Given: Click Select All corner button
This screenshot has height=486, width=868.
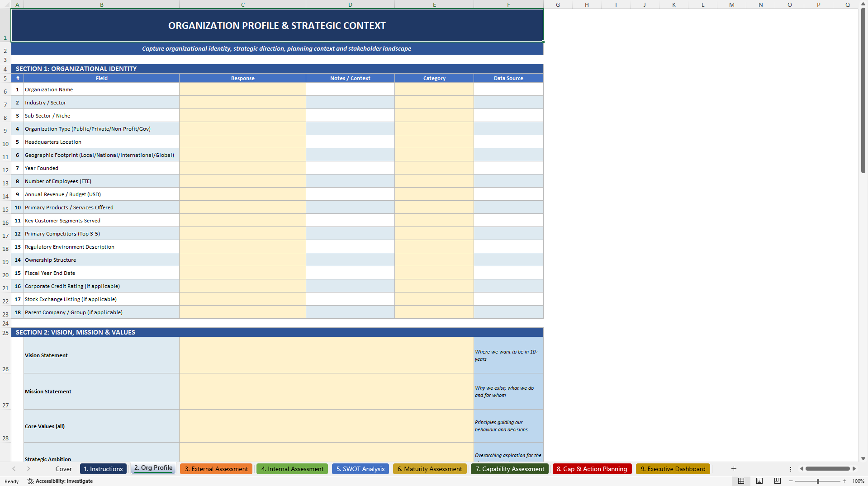Looking at the screenshot, I should coord(5,5).
